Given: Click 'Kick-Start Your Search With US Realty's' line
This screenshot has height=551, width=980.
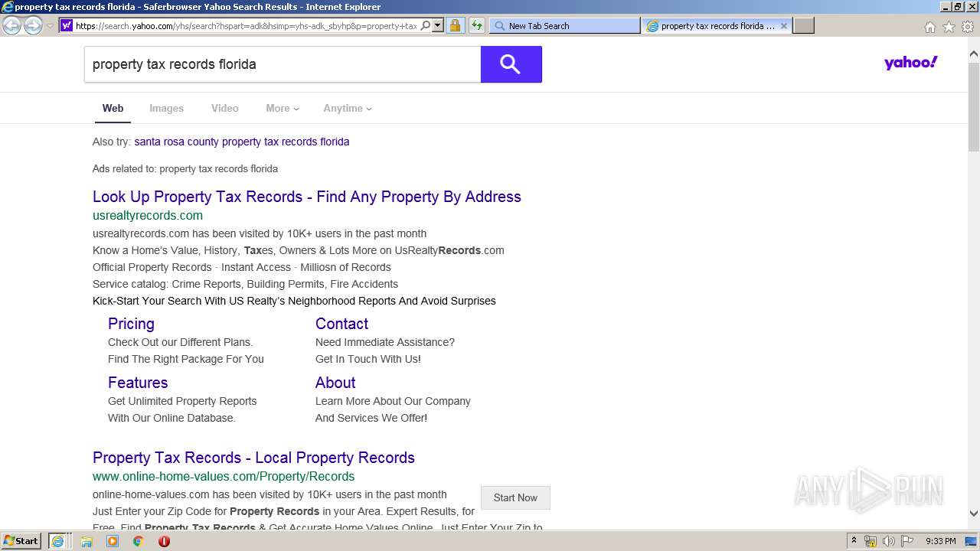Looking at the screenshot, I should pos(294,301).
